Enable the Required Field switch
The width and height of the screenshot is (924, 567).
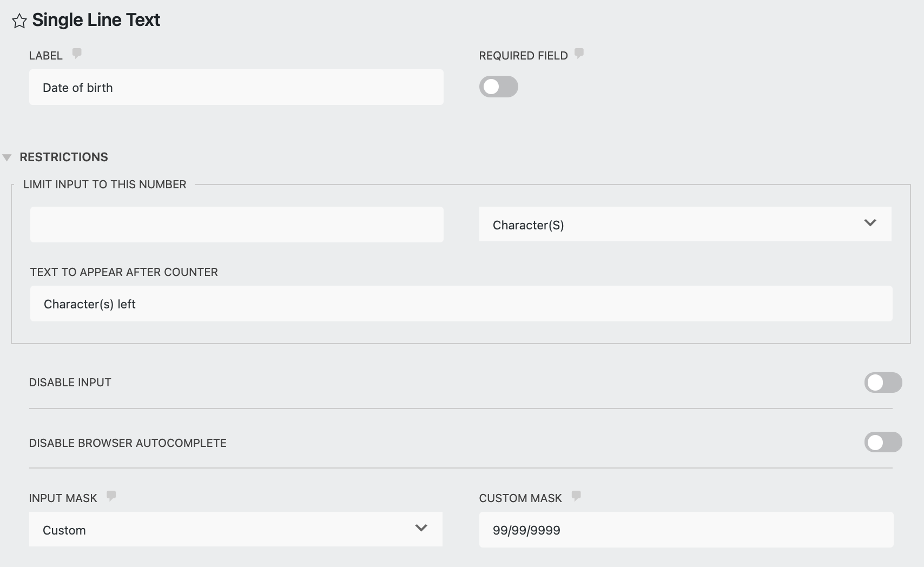tap(498, 87)
